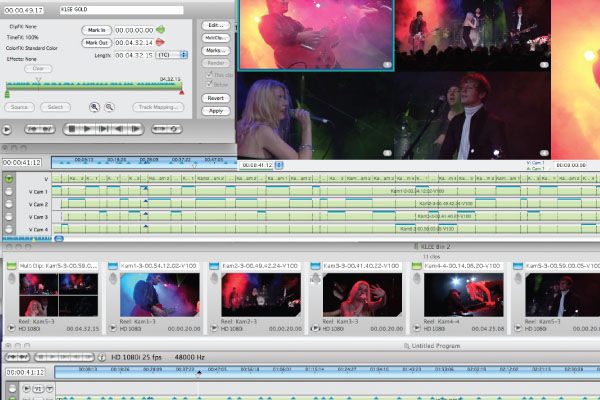Open the timecode popup beside 00:00:41:12 under preview
Viewport: 600px width, 400px height.
coord(279,165)
